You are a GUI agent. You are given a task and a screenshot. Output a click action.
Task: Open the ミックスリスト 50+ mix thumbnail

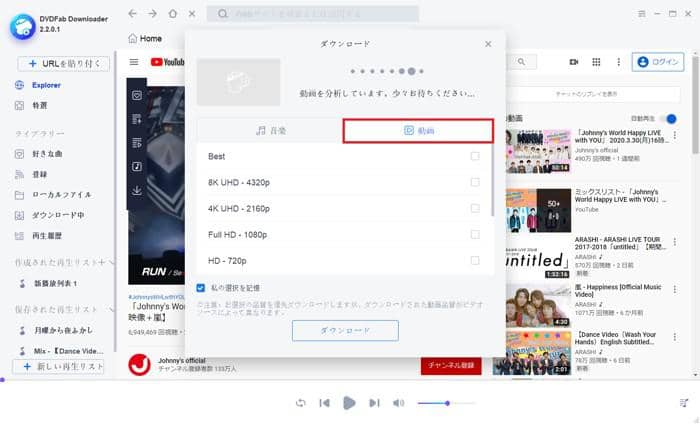click(538, 210)
